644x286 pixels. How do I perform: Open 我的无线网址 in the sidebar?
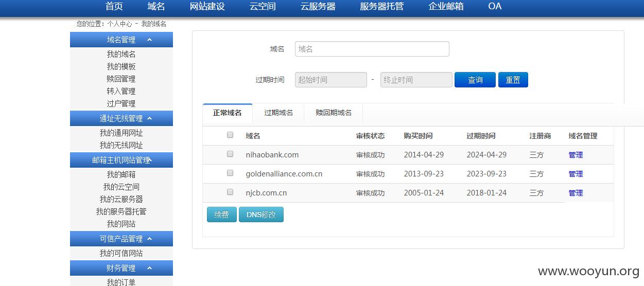121,145
